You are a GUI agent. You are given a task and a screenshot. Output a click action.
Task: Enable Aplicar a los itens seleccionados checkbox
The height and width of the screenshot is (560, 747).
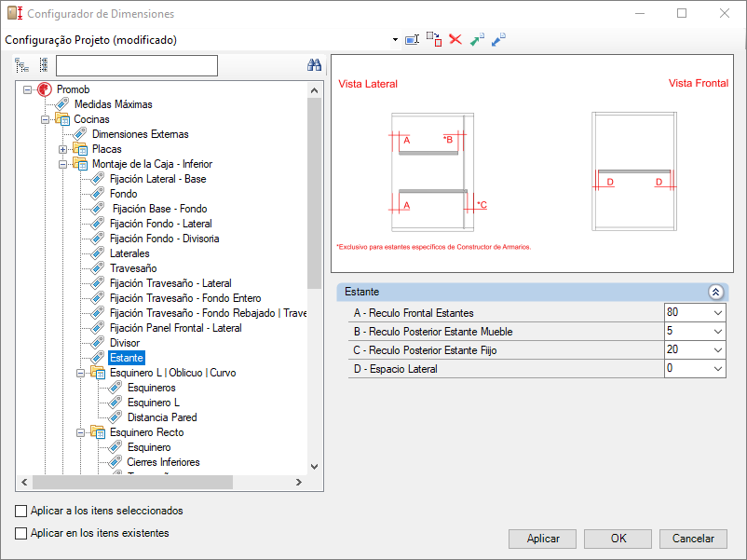pos(21,511)
